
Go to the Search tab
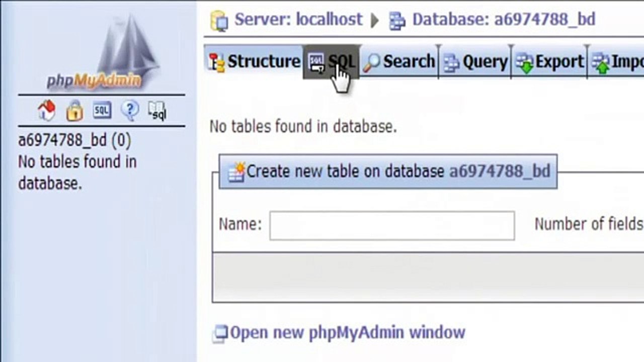(x=399, y=61)
